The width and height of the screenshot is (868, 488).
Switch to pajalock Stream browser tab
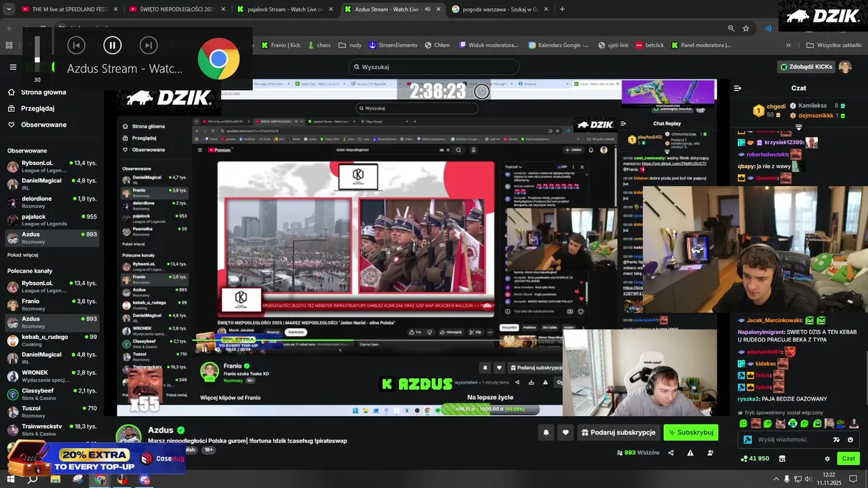285,9
